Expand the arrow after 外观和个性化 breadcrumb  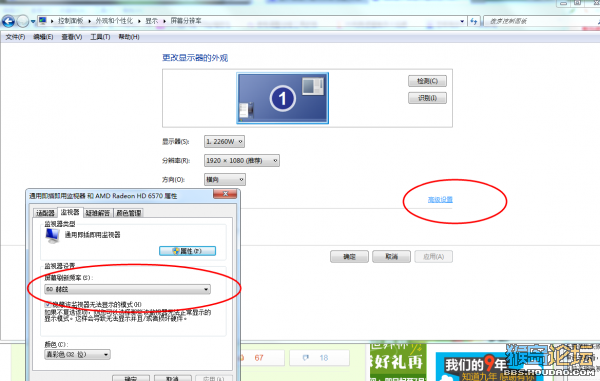coord(139,21)
